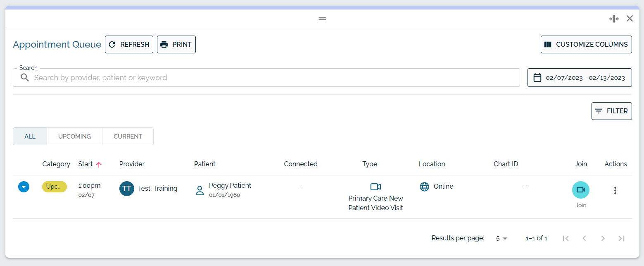Click the TT provider avatar

tap(127, 189)
